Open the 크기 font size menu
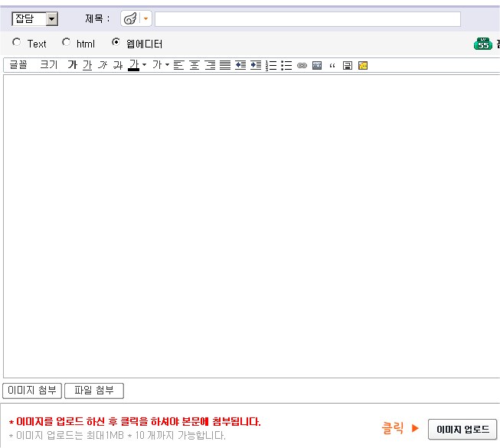Viewport: 500px width, 448px height. click(x=48, y=66)
